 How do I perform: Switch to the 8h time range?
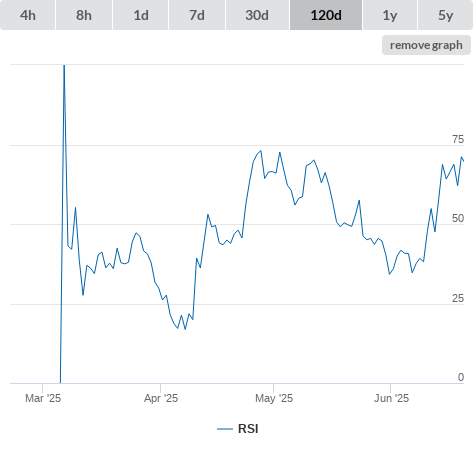(84, 15)
